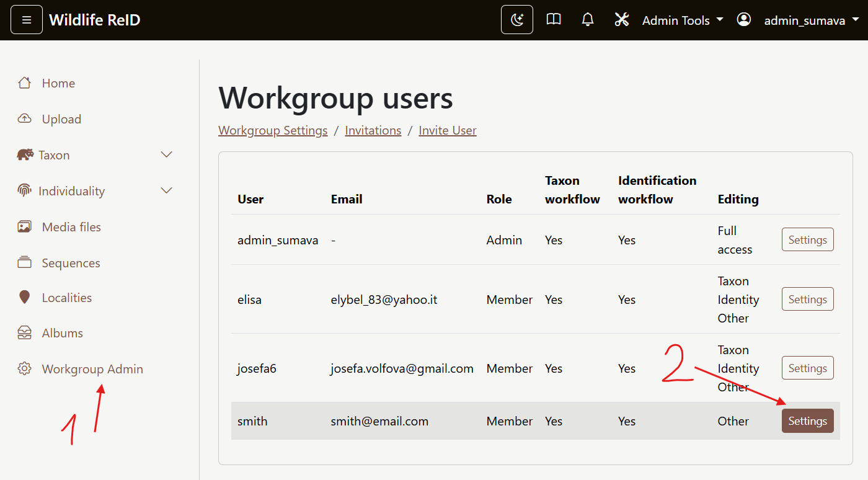Click the Full access editing cell

coord(735,240)
